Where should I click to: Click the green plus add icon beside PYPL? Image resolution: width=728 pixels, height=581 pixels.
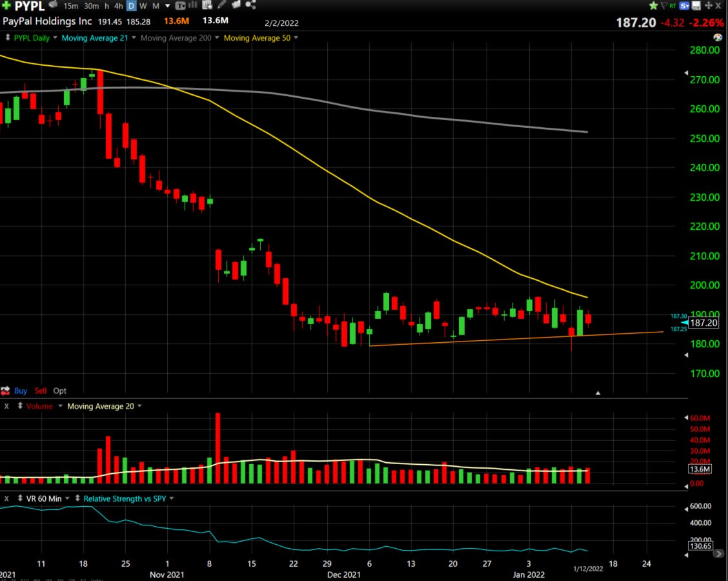point(6,5)
